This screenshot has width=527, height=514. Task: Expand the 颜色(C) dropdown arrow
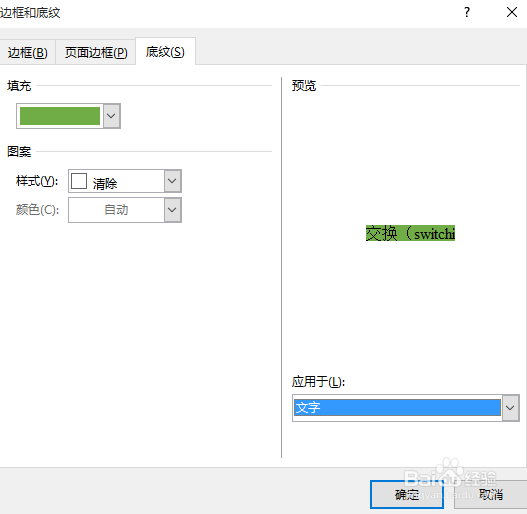coord(172,210)
